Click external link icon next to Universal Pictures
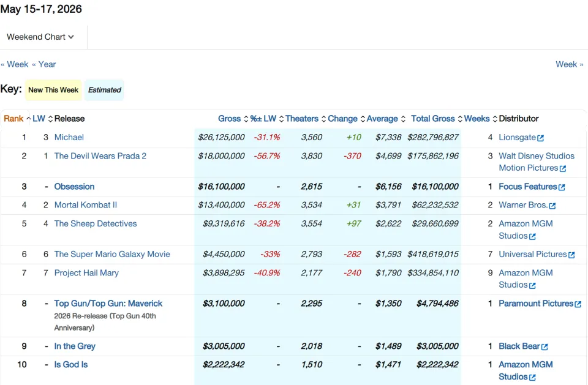The height and width of the screenshot is (385, 588). point(571,255)
